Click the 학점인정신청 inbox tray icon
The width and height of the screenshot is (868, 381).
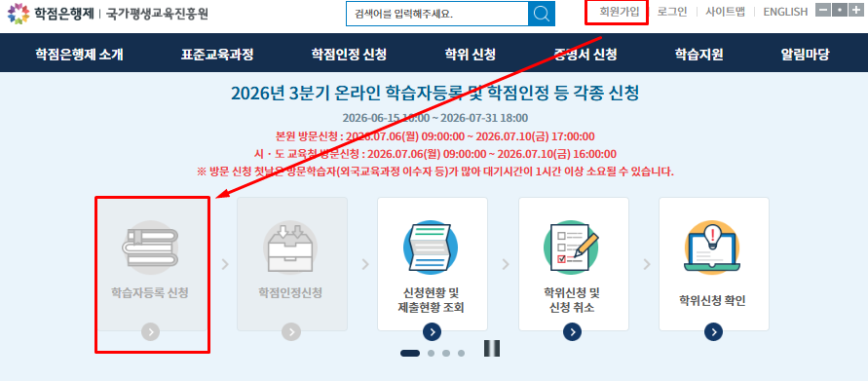290,248
